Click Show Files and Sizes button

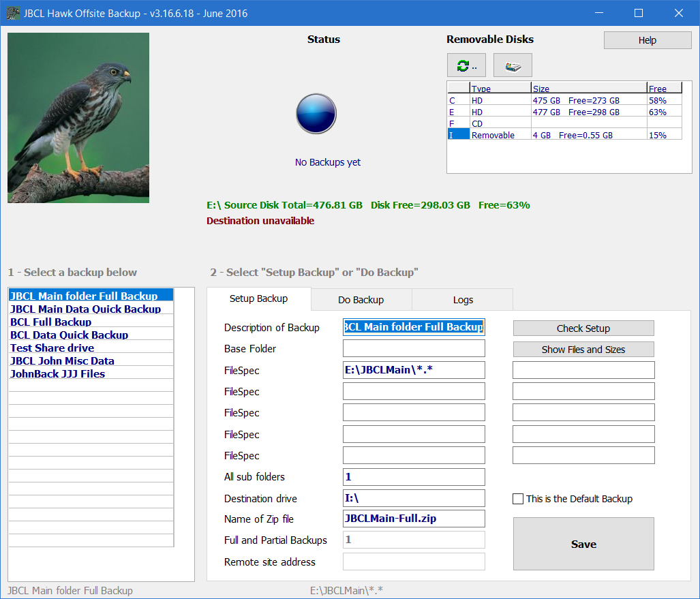pos(583,350)
